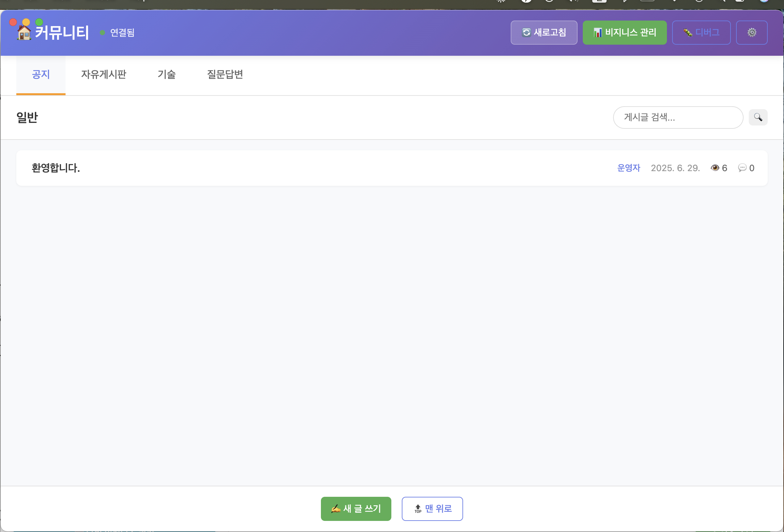Select the 공지 tab
The width and height of the screenshot is (784, 532).
coord(41,75)
